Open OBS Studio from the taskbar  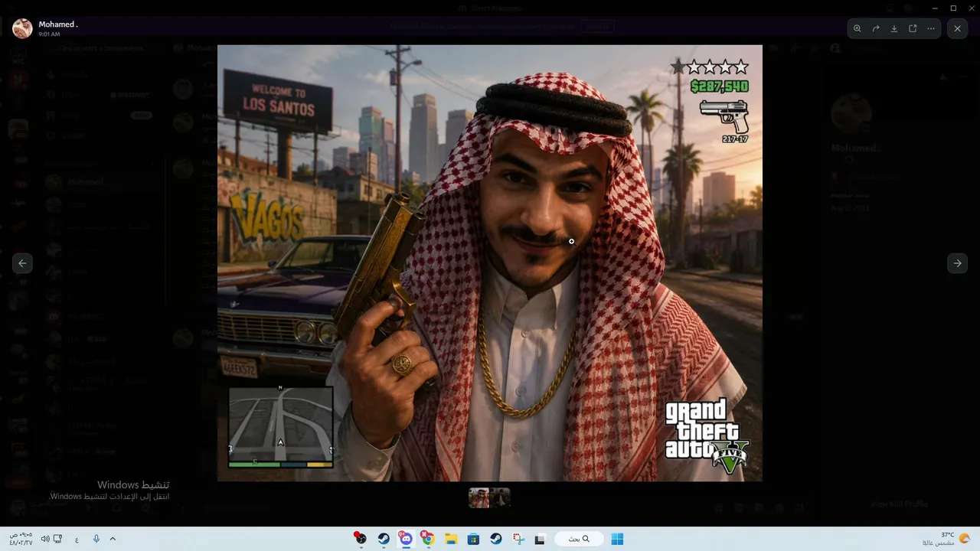coord(361,539)
